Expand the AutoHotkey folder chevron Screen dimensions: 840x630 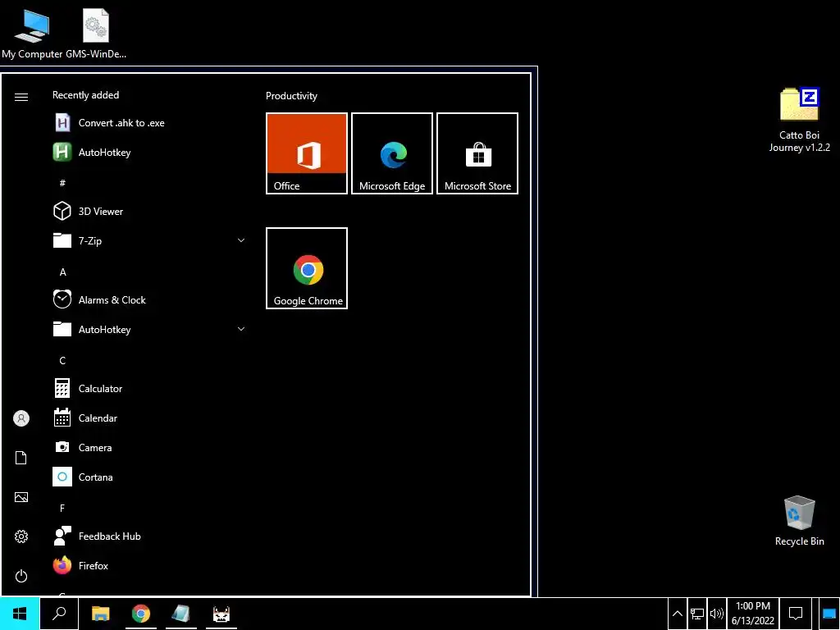point(241,329)
